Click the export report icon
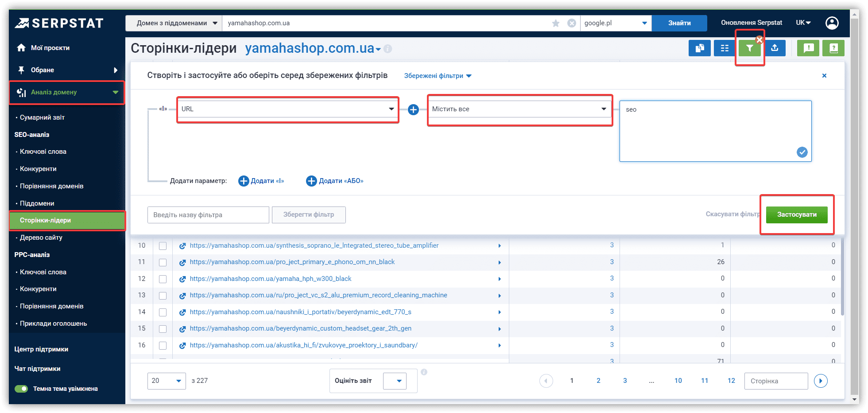Image resolution: width=868 pixels, height=413 pixels. (x=775, y=48)
